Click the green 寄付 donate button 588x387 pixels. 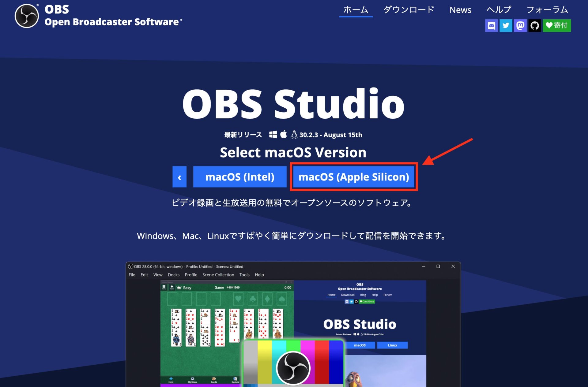click(x=557, y=25)
